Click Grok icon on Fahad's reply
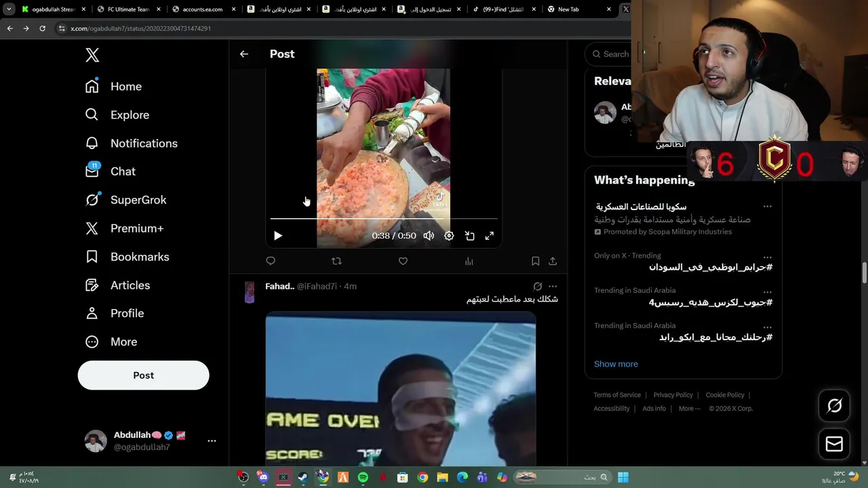 (537, 286)
